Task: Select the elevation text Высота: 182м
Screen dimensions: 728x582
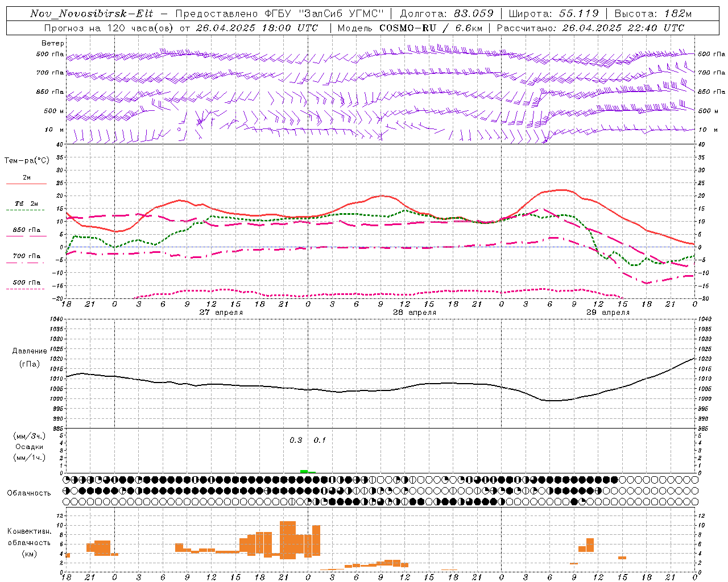Action: pyautogui.click(x=653, y=14)
